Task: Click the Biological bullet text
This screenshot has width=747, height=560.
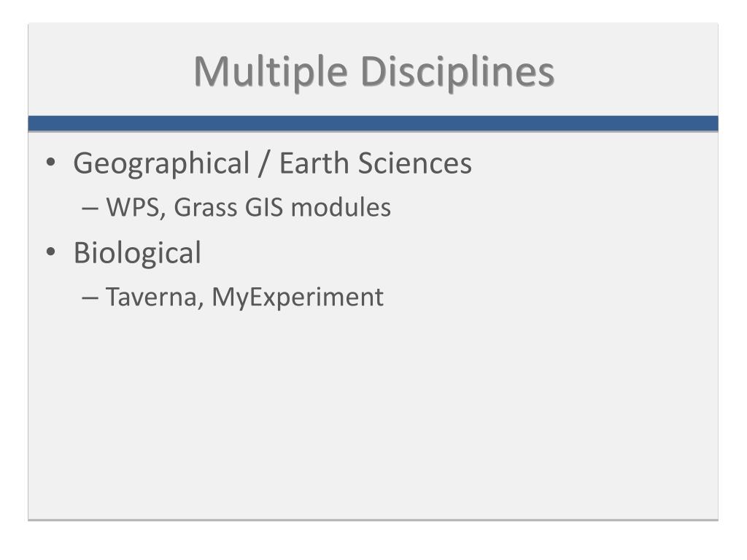Action: tap(137, 253)
